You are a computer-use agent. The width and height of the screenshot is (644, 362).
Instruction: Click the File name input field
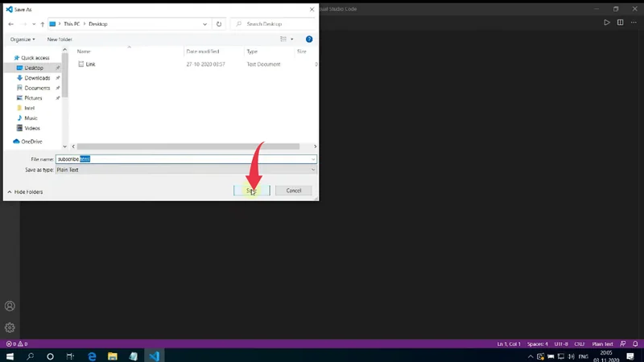pos(185,159)
